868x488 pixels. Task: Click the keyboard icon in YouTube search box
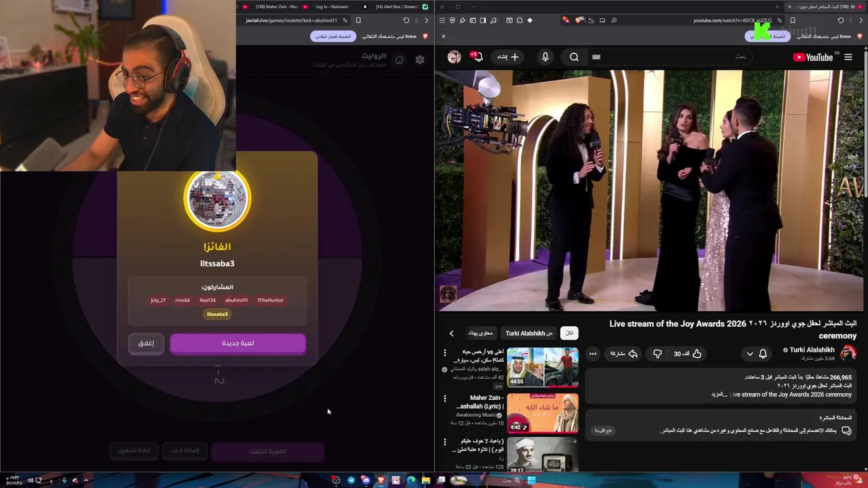tap(596, 58)
